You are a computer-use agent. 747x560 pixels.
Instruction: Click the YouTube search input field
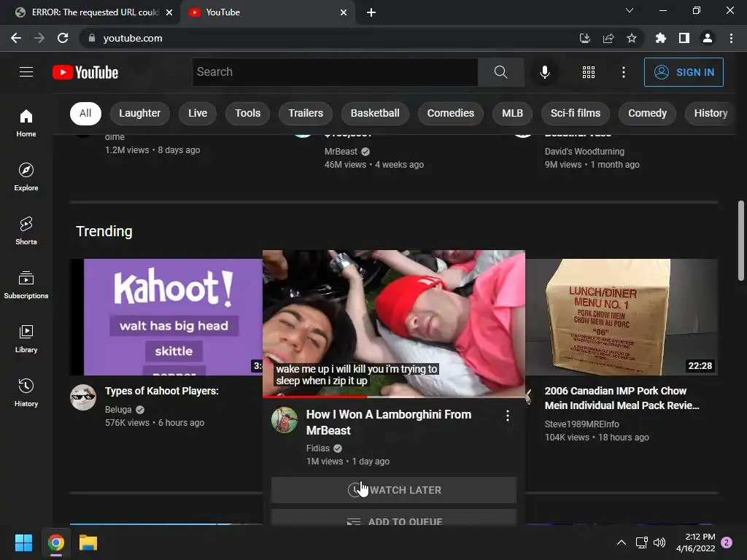[335, 72]
